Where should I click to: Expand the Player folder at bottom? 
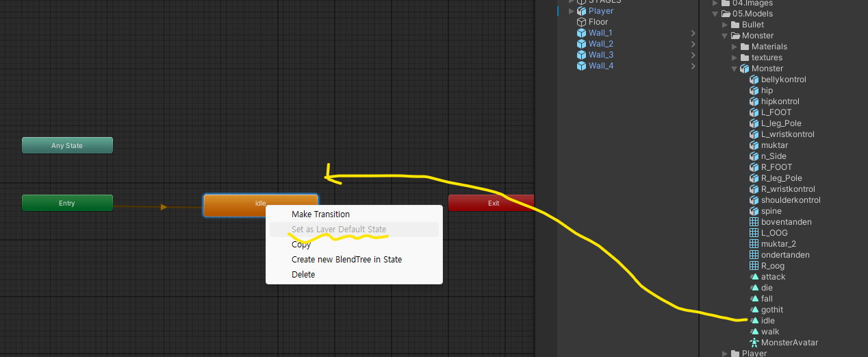(725, 354)
